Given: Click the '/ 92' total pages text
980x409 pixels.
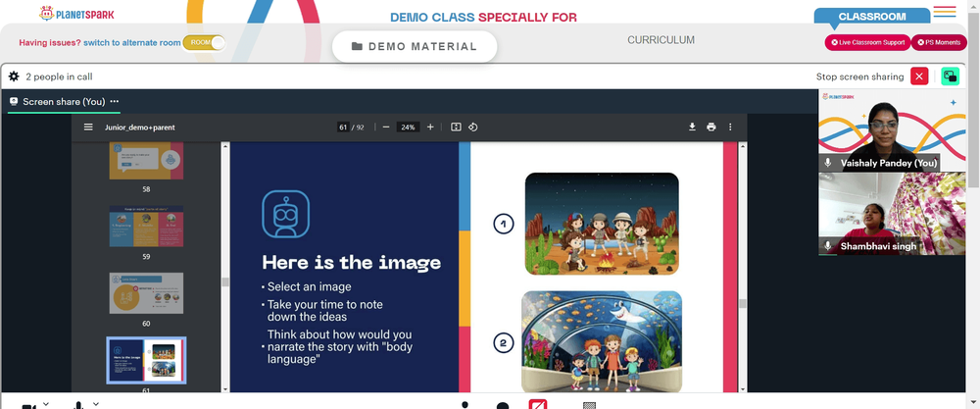Looking at the screenshot, I should 358,127.
